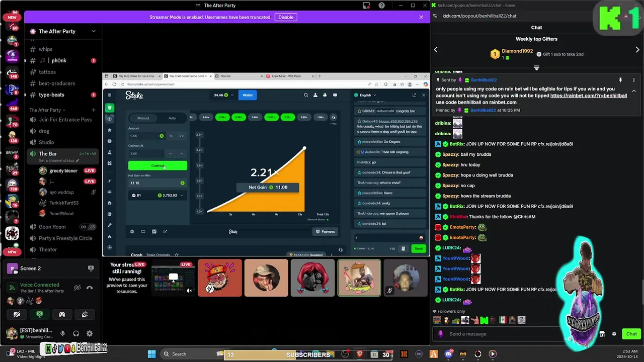The width and height of the screenshot is (644, 362).
Task: Increase Cashout At with up chevron
Action: click(181, 153)
